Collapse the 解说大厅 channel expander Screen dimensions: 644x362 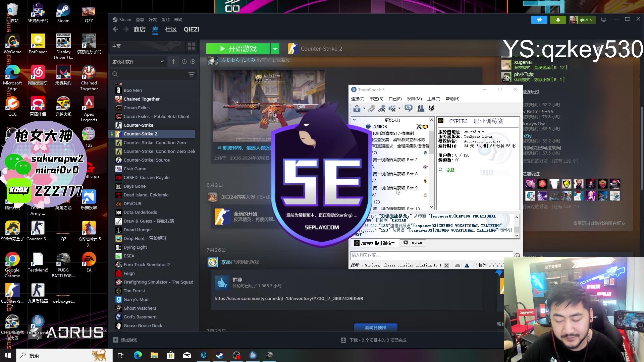tap(354, 120)
